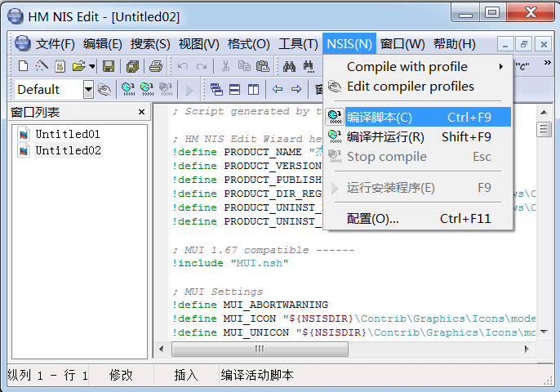Click Stop compile menu entry

(x=419, y=157)
